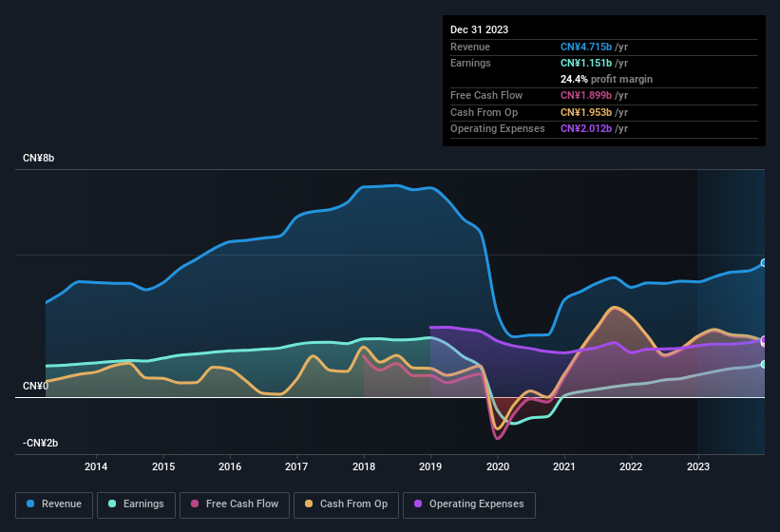The width and height of the screenshot is (780, 532).
Task: Click the CN¥0 y-axis label
Action: 35,387
